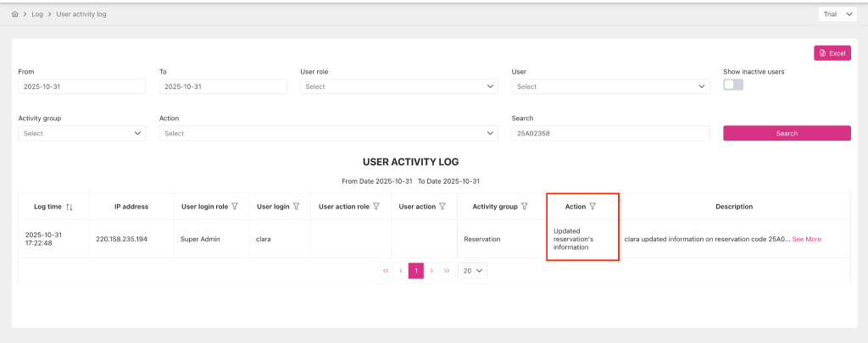Open the User action column filter icon
Viewport: 868px width, 343px height.
[x=442, y=207]
